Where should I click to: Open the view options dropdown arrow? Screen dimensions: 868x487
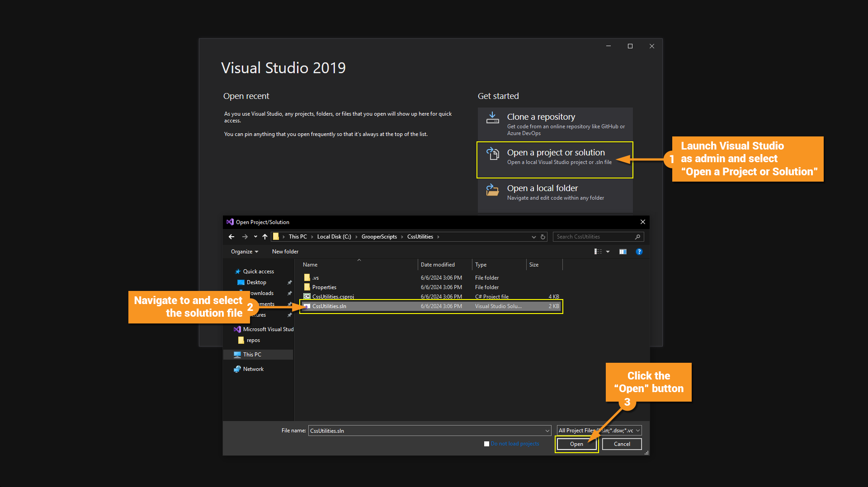pyautogui.click(x=608, y=252)
